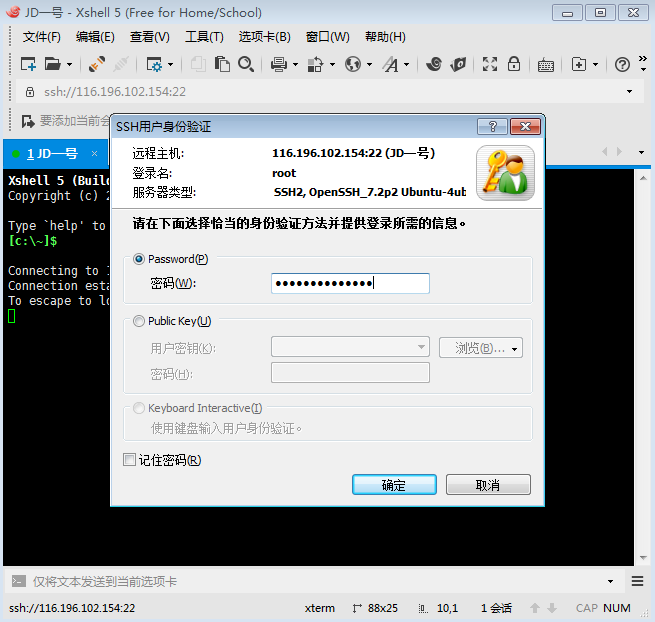Open the 文件(F) menu

pyautogui.click(x=41, y=37)
